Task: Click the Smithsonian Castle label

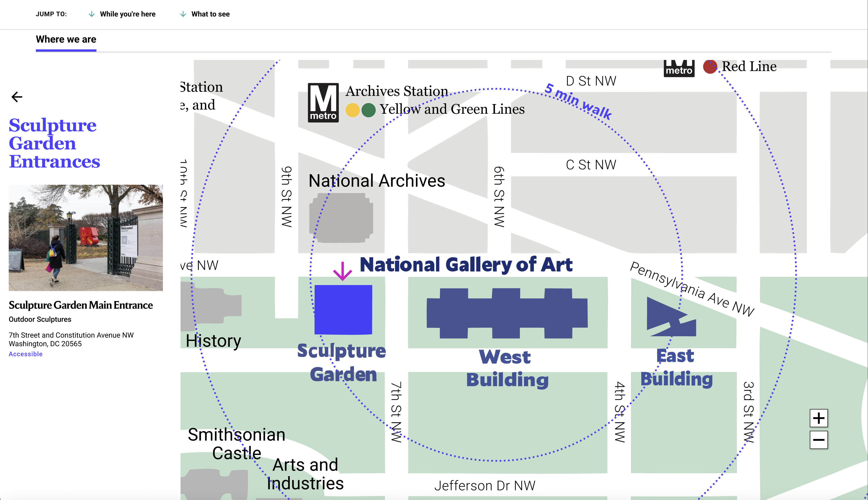Action: tap(236, 444)
